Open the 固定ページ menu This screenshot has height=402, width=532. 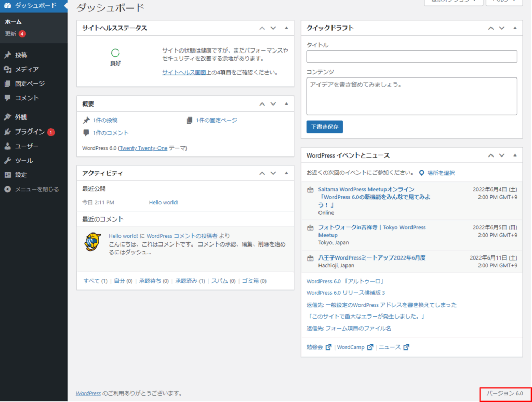30,84
